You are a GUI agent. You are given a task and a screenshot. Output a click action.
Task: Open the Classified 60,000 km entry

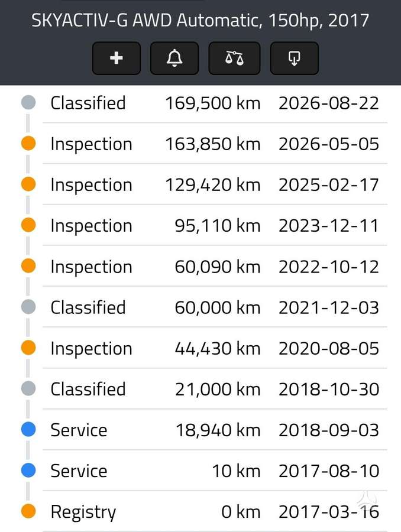[x=215, y=307]
